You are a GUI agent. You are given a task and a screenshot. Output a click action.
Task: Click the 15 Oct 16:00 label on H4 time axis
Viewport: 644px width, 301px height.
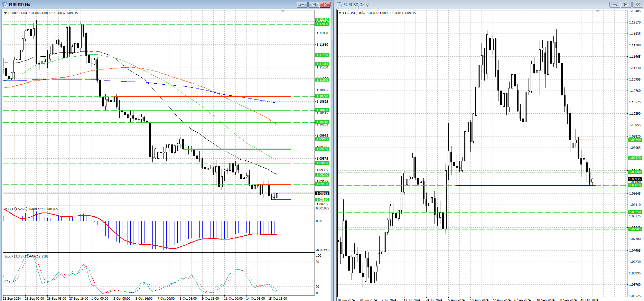pyautogui.click(x=278, y=298)
